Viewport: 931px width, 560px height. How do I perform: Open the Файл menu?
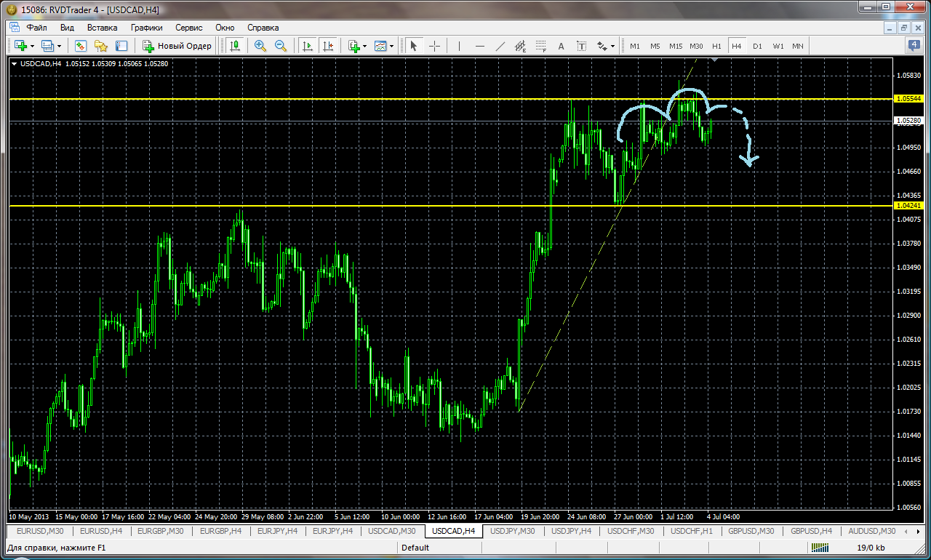click(36, 28)
